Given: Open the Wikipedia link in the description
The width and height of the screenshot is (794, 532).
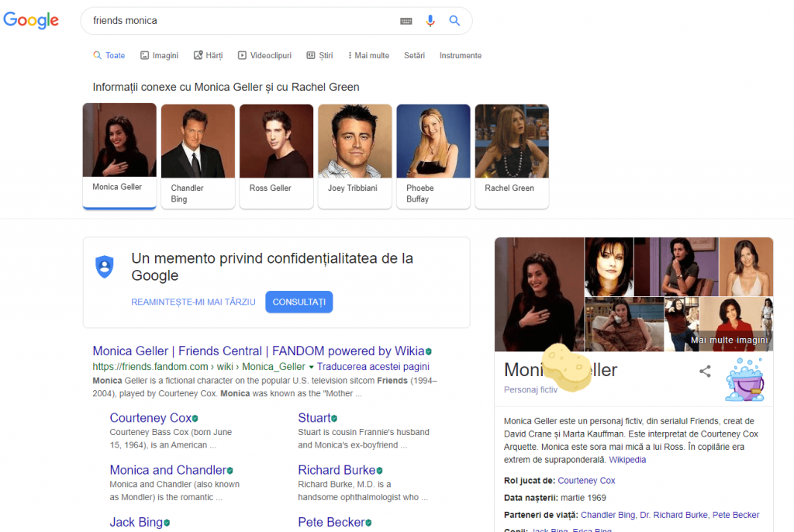Looking at the screenshot, I should pyautogui.click(x=627, y=460).
